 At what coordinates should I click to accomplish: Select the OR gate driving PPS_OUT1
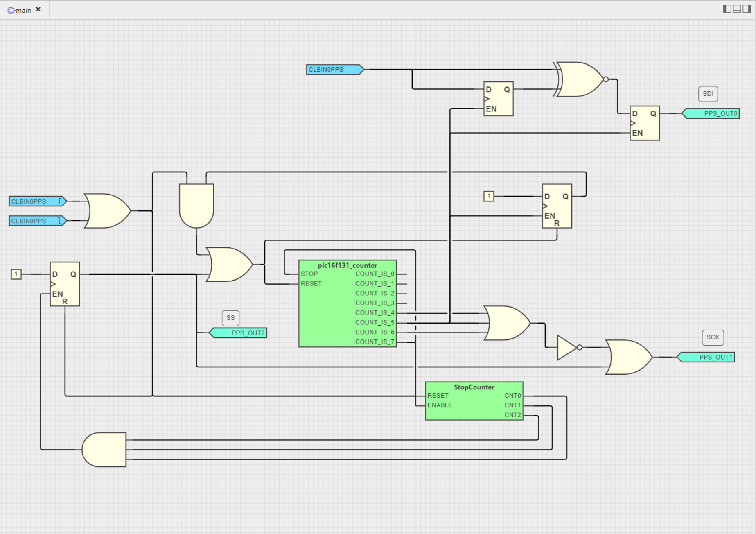(629, 357)
